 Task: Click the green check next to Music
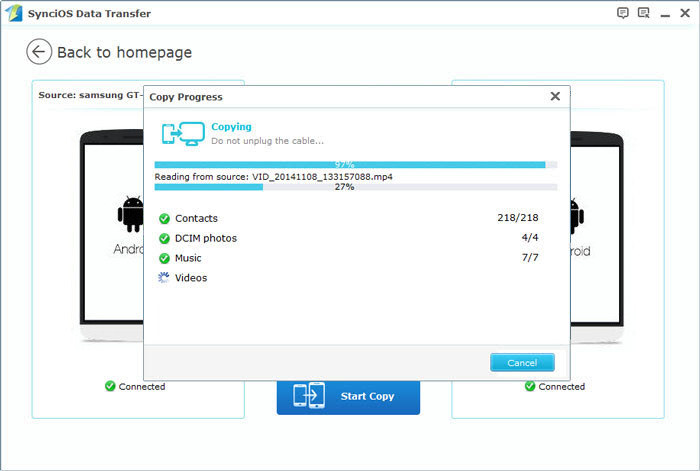[164, 258]
